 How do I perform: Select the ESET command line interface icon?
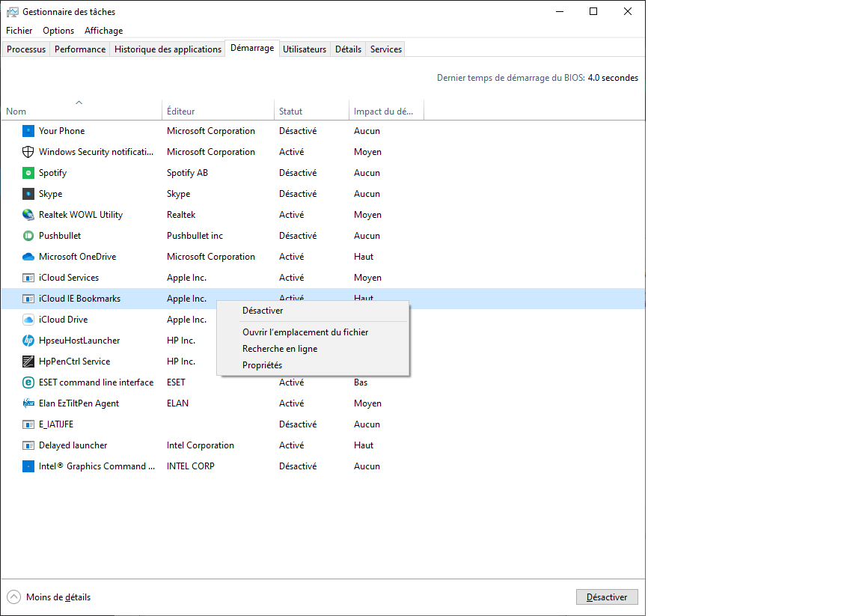pyautogui.click(x=28, y=382)
